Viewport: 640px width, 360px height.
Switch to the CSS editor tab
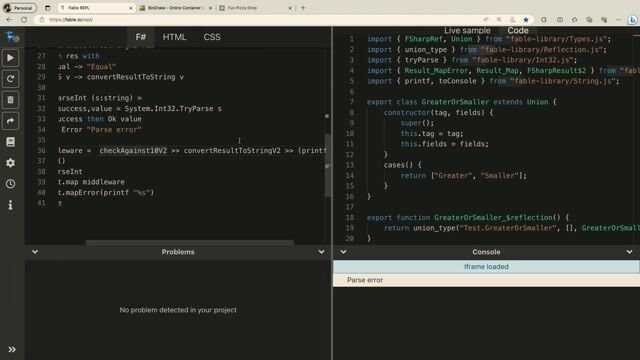212,37
